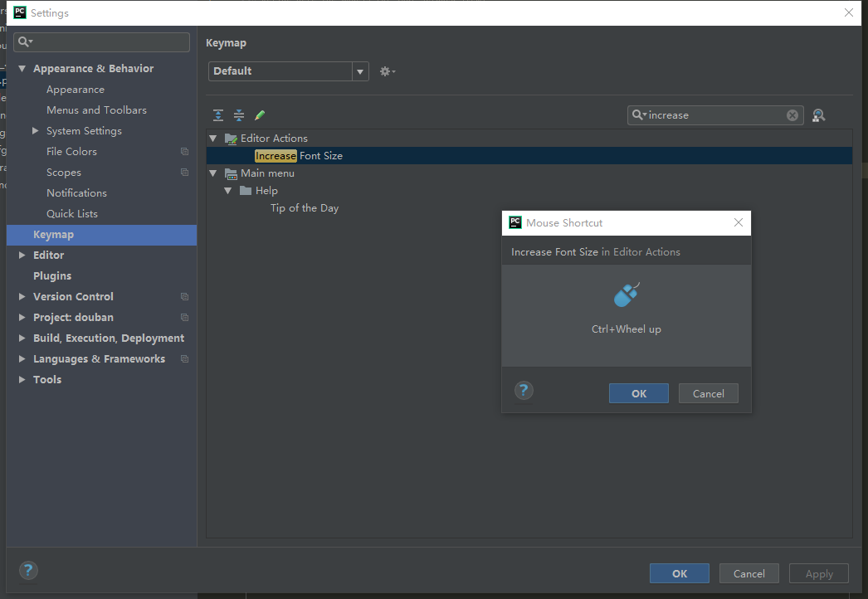This screenshot has height=599, width=868.
Task: Expand the System Settings section
Action: click(x=35, y=130)
